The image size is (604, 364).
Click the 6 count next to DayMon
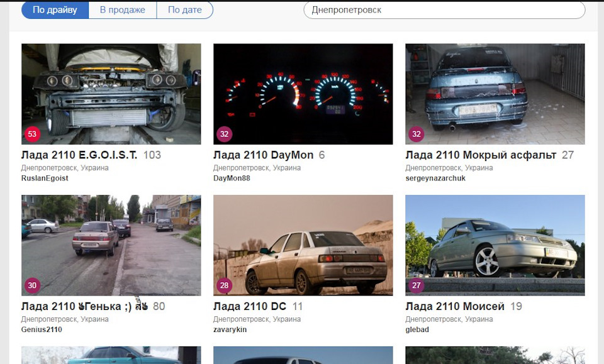[322, 155]
